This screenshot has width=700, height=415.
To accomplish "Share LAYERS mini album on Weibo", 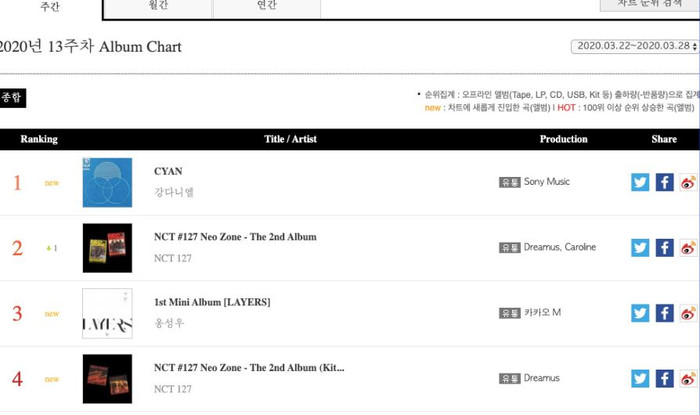I will point(688,313).
